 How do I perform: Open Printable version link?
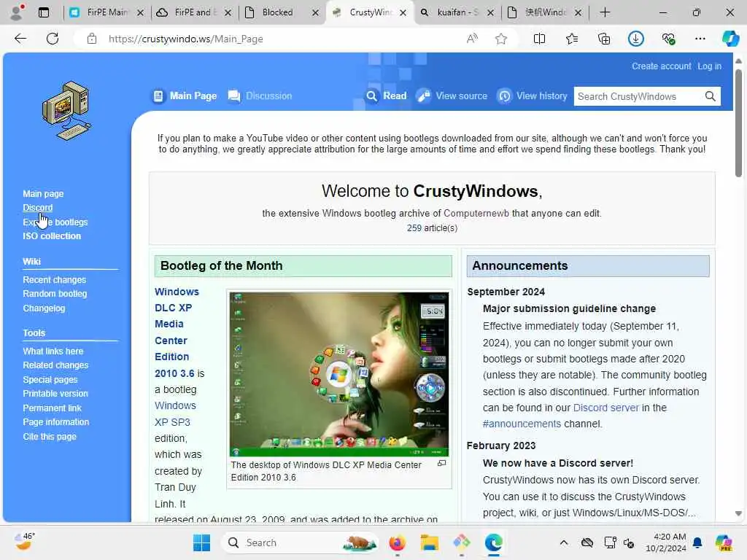pos(55,394)
